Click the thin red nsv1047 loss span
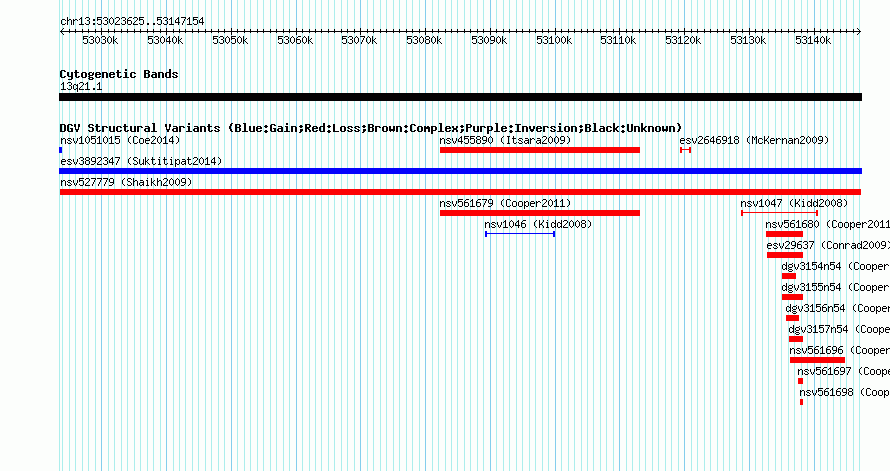The width and height of the screenshot is (890, 471). tap(780, 213)
